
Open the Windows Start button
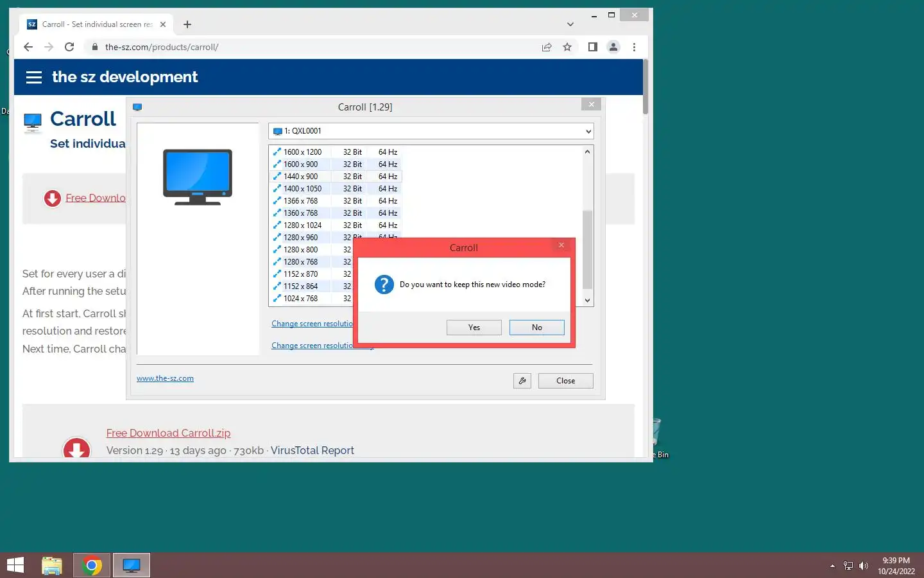(15, 565)
